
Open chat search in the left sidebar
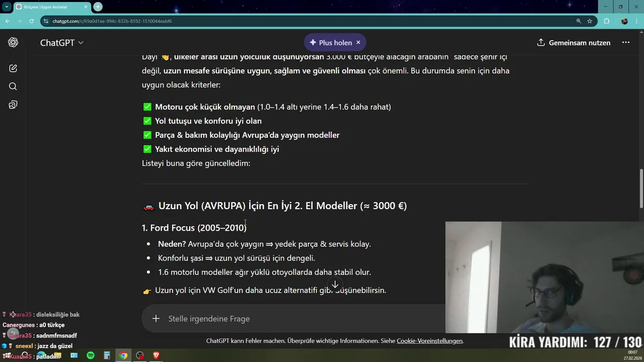[x=13, y=86]
